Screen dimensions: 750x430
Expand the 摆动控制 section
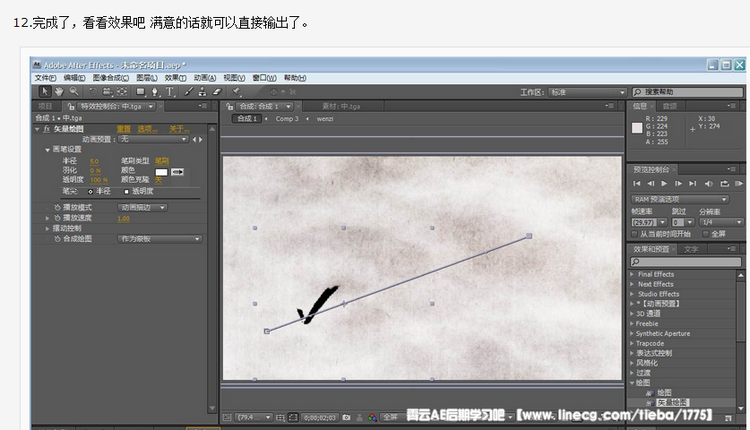pos(47,229)
